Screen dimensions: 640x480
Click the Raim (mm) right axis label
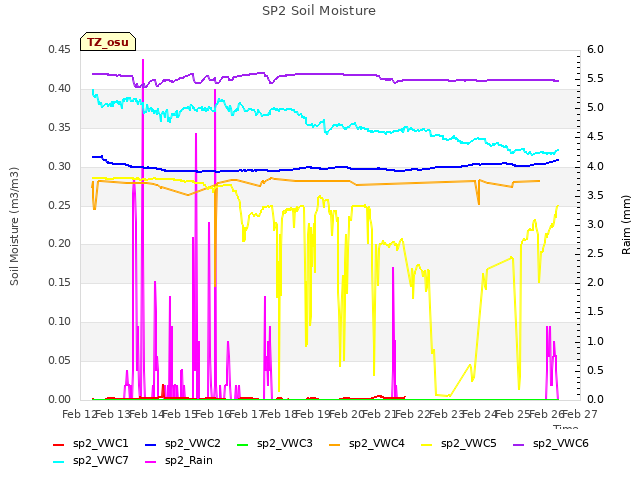[x=627, y=225]
